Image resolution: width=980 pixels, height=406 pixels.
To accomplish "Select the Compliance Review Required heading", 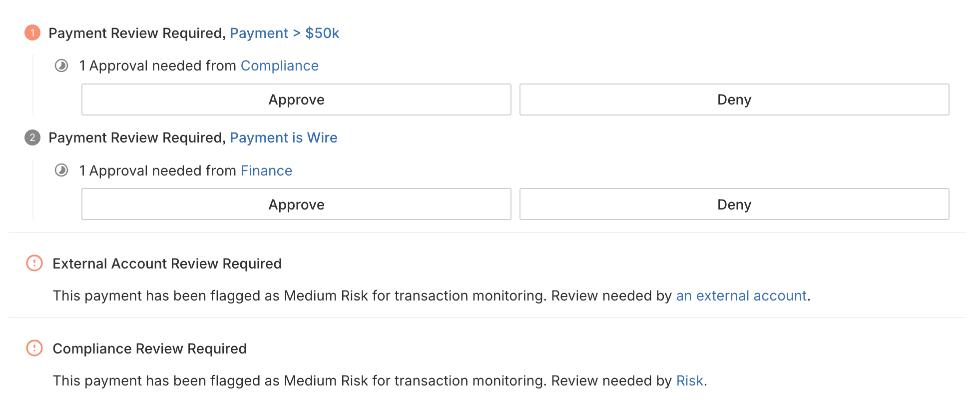I will coord(150,348).
